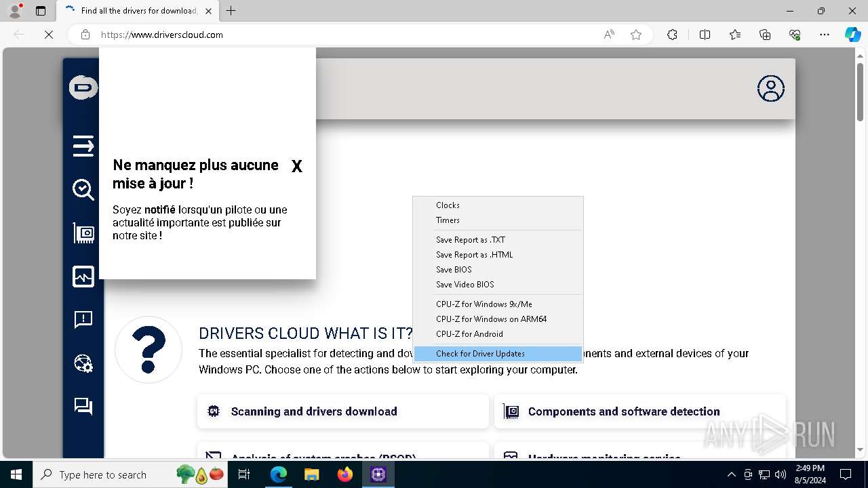View site information padlock icon
The height and width of the screenshot is (488, 868).
(x=85, y=35)
